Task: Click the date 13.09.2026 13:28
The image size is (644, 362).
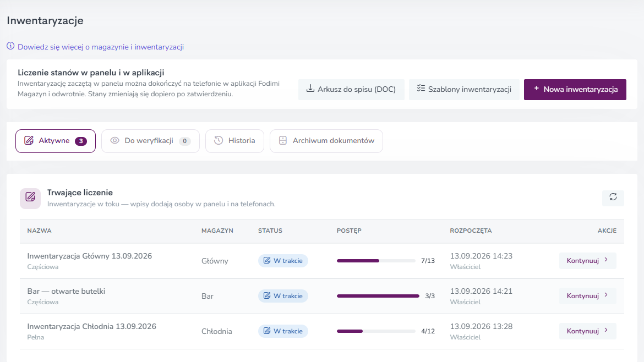Action: click(x=482, y=326)
